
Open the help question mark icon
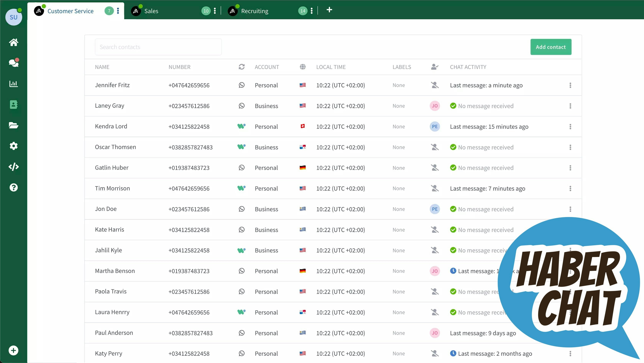13,187
